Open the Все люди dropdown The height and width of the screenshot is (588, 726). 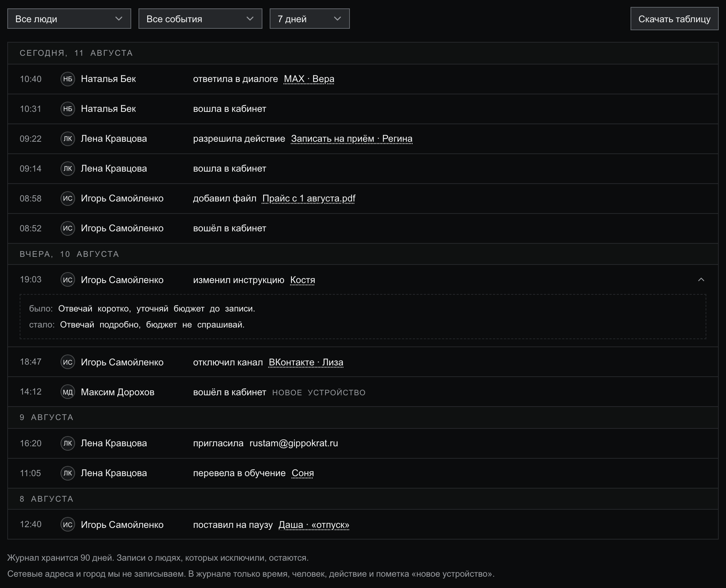coord(69,19)
